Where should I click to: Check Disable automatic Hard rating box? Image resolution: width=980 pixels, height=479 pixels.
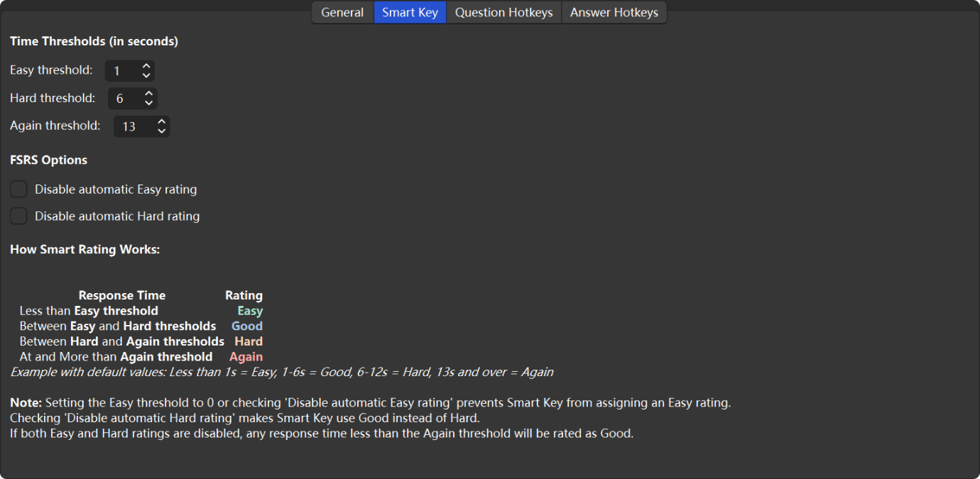[x=19, y=216]
